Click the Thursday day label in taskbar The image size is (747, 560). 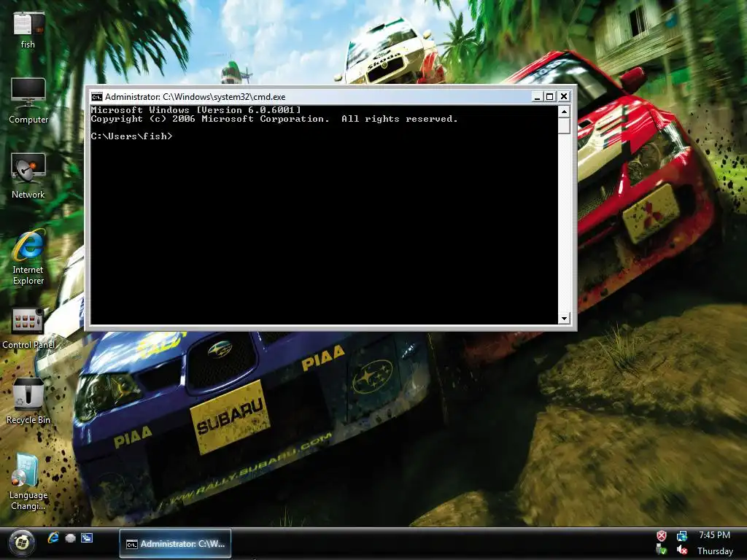(x=715, y=551)
